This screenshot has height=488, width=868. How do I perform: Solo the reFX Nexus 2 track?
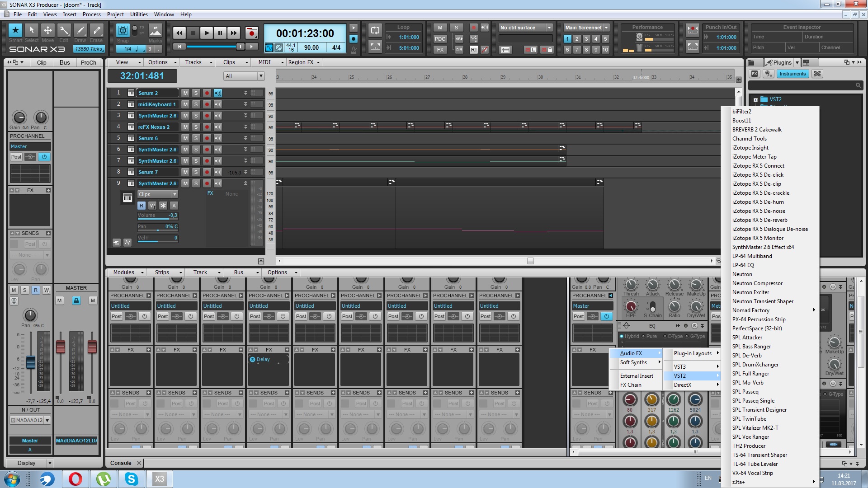[x=196, y=127]
